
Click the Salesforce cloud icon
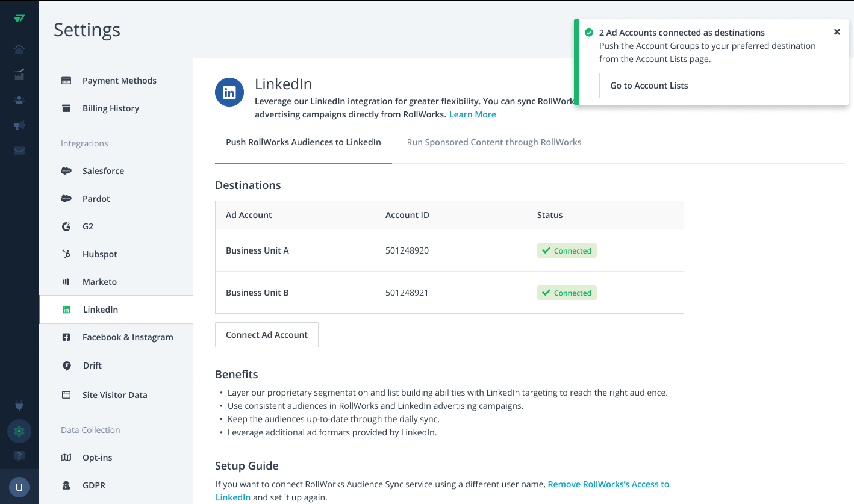[x=66, y=171]
